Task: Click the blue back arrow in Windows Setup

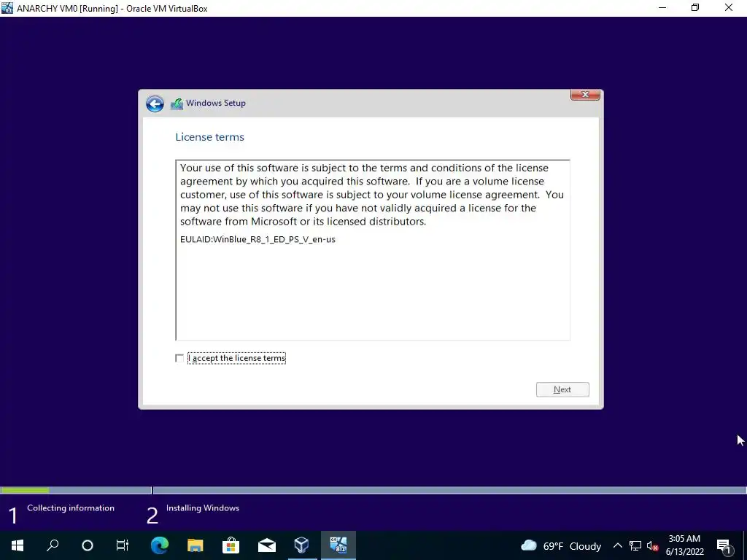Action: point(155,104)
